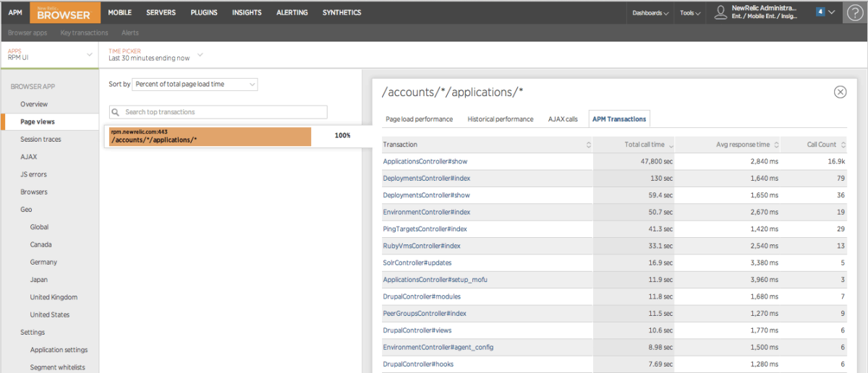Select the Historical performance tab
Image resolution: width=868 pixels, height=373 pixels.
click(501, 119)
